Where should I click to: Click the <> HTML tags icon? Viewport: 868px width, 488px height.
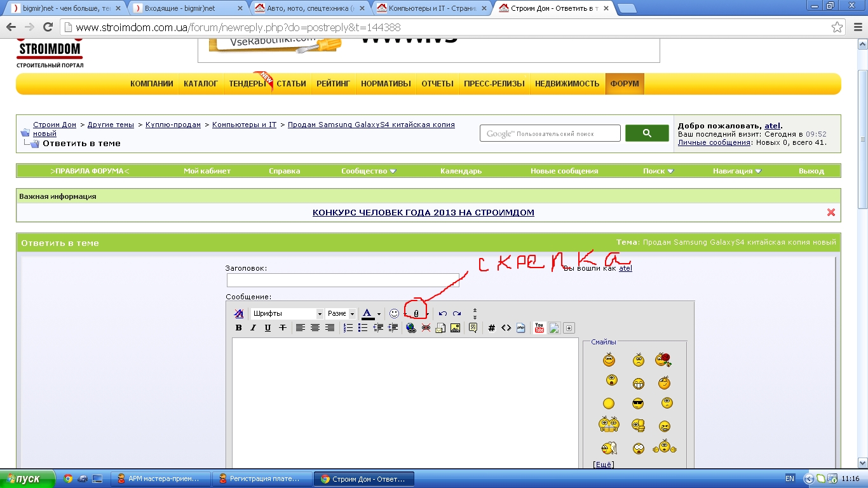(x=506, y=328)
